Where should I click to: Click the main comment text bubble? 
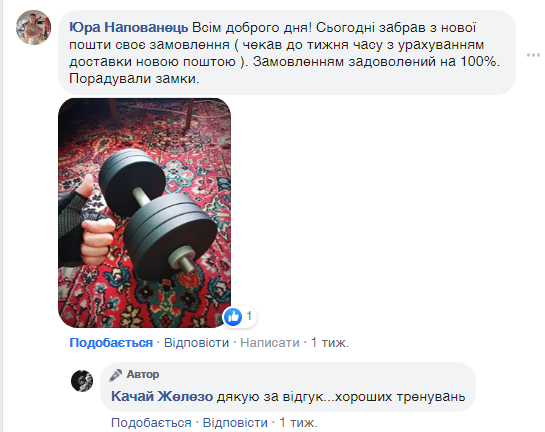click(x=287, y=52)
